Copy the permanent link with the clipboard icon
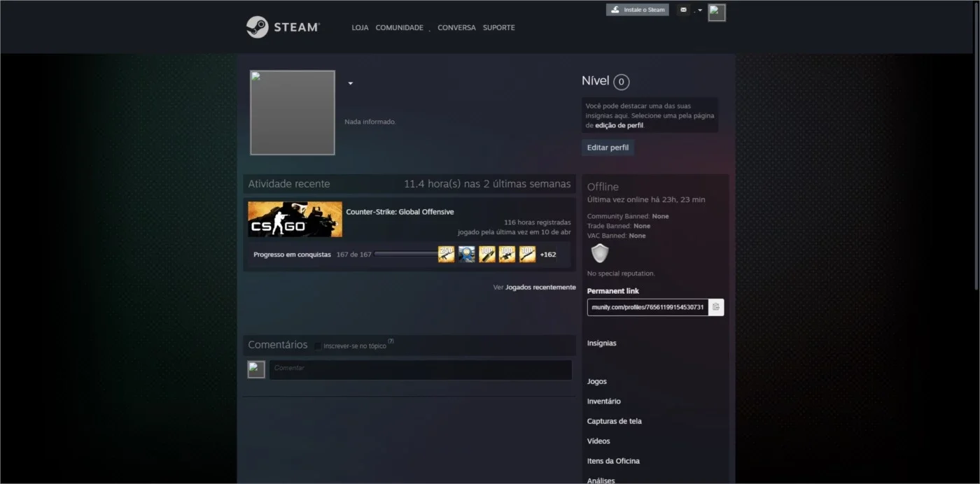The width and height of the screenshot is (980, 484). point(716,307)
